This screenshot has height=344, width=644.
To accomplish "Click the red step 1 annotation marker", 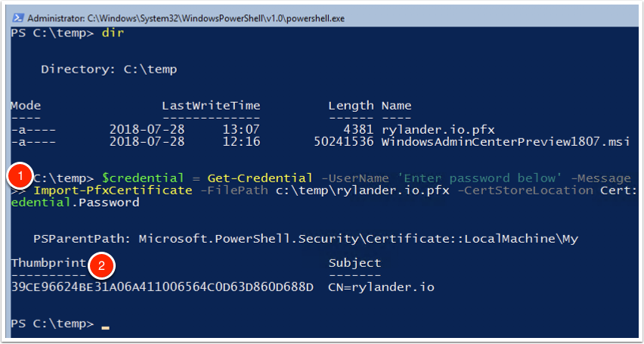I will pyautogui.click(x=20, y=178).
